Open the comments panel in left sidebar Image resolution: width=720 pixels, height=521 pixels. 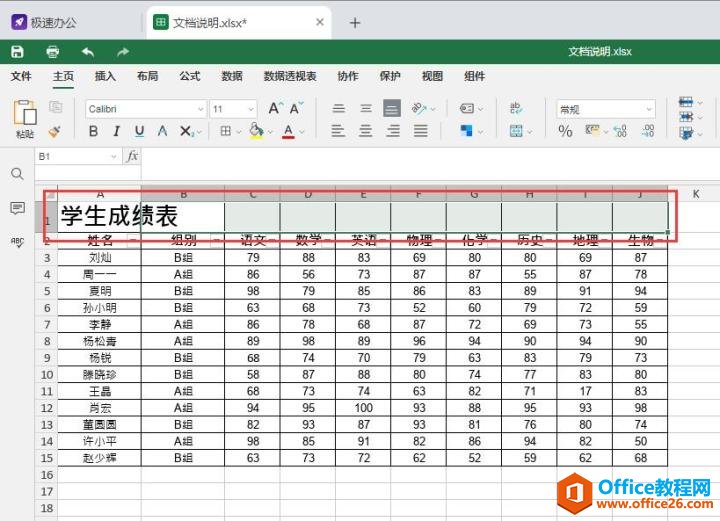point(17,208)
